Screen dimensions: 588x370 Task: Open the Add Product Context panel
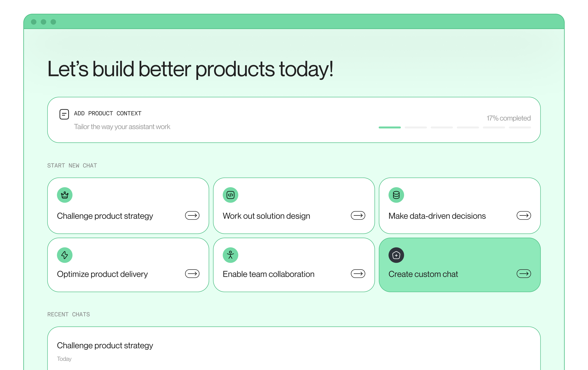click(294, 120)
